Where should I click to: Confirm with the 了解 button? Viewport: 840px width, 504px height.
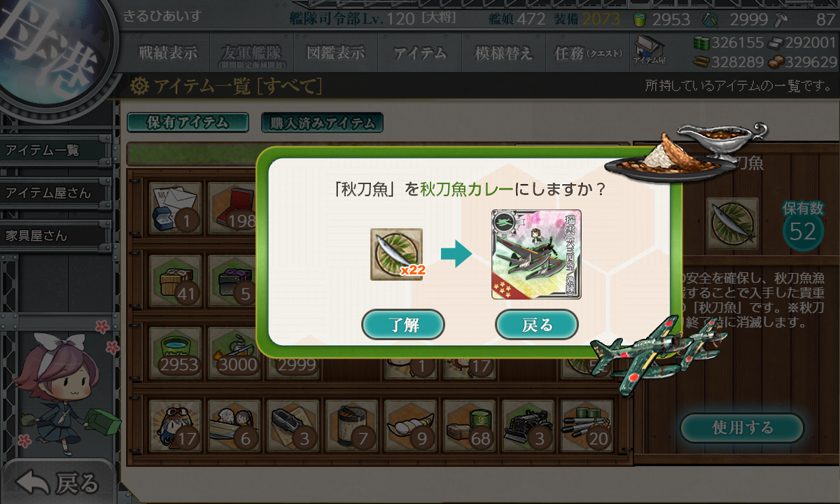[403, 324]
